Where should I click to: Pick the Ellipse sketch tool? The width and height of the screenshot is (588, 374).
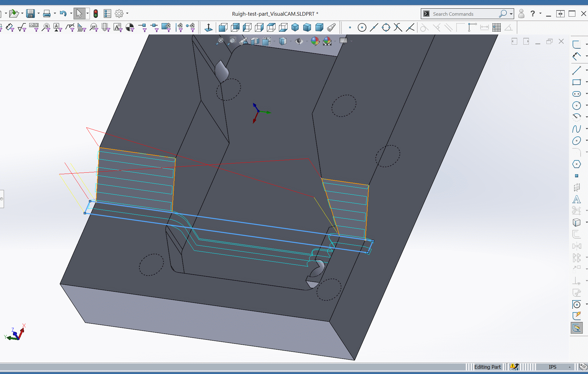tap(576, 141)
